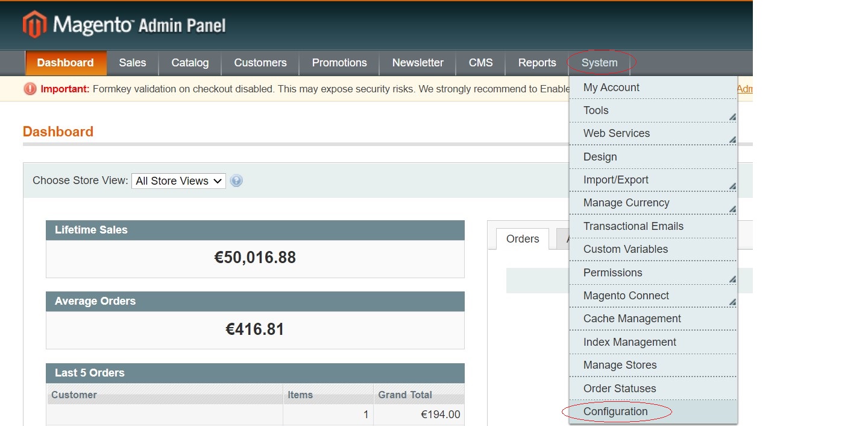Click the help icon beside store view selector
This screenshot has height=426, width=868.
click(236, 180)
